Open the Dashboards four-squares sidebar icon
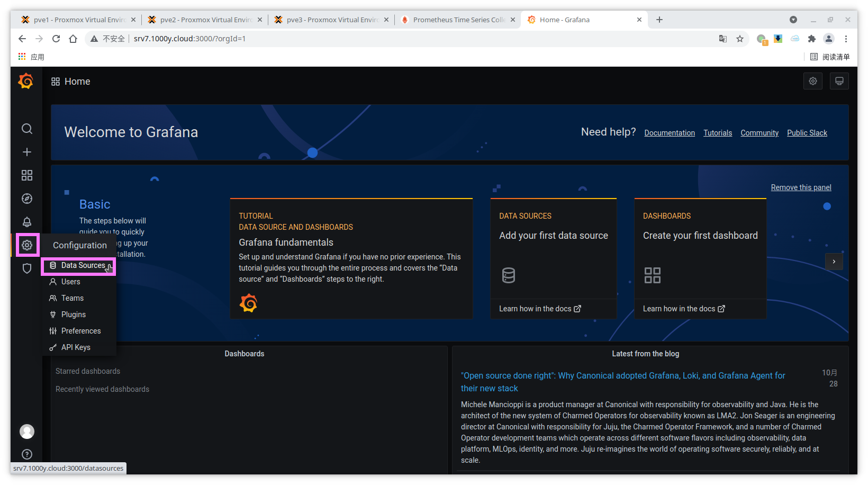 [27, 175]
